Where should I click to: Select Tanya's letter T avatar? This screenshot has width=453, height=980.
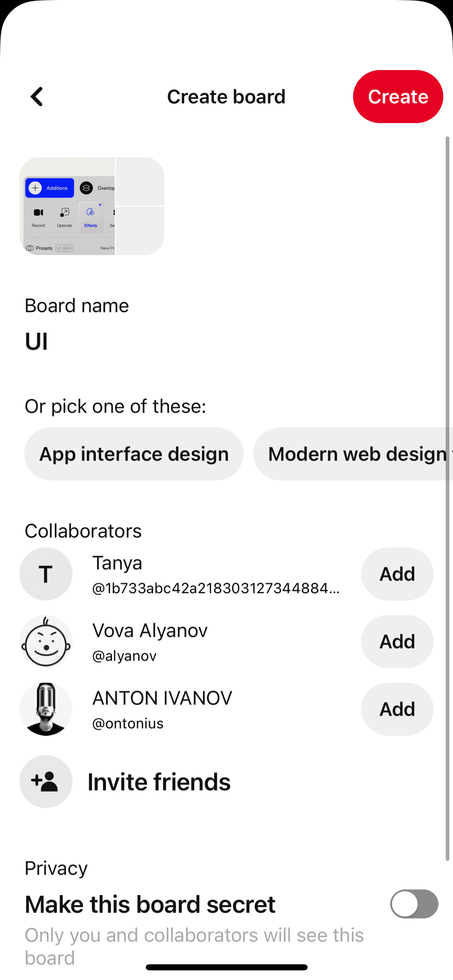click(46, 574)
